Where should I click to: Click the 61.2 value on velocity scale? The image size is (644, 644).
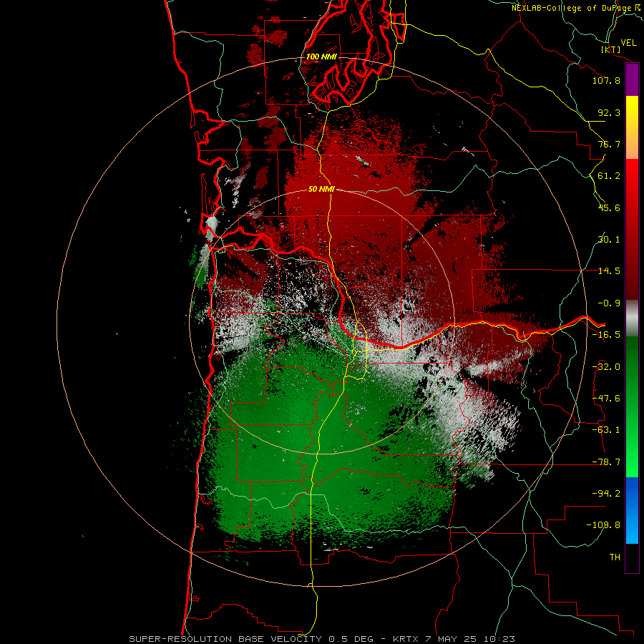609,176
